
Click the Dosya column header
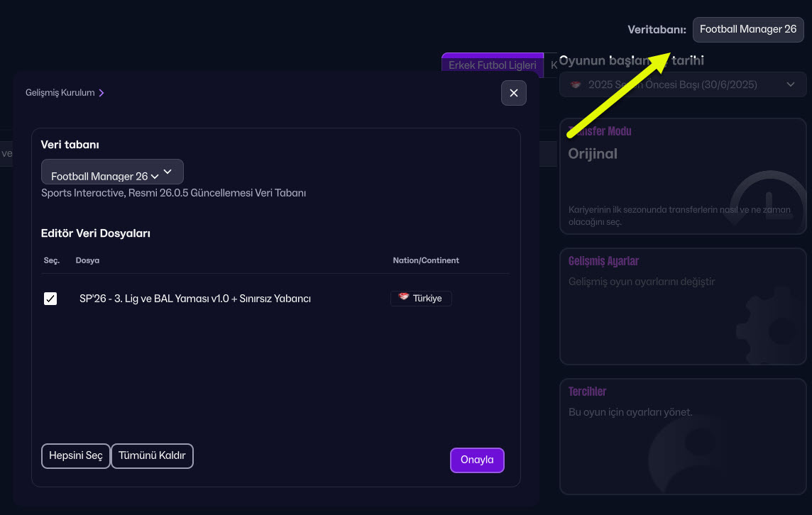tap(87, 260)
